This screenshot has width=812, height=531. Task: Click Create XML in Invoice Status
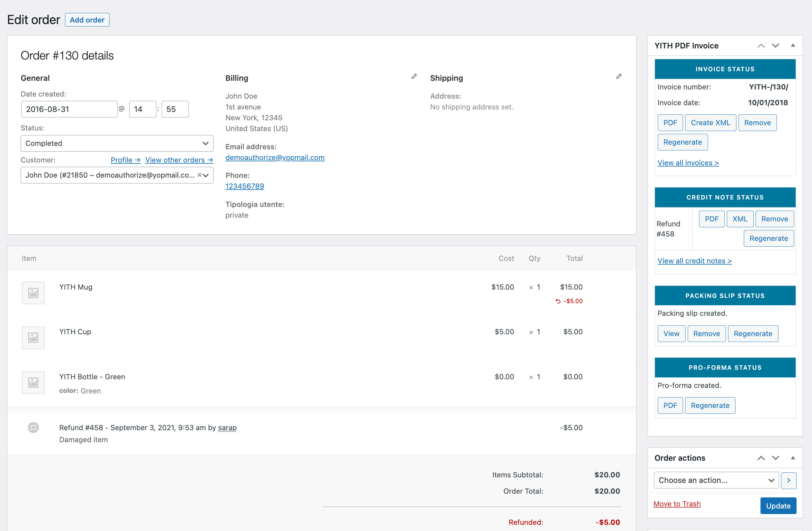tap(710, 123)
